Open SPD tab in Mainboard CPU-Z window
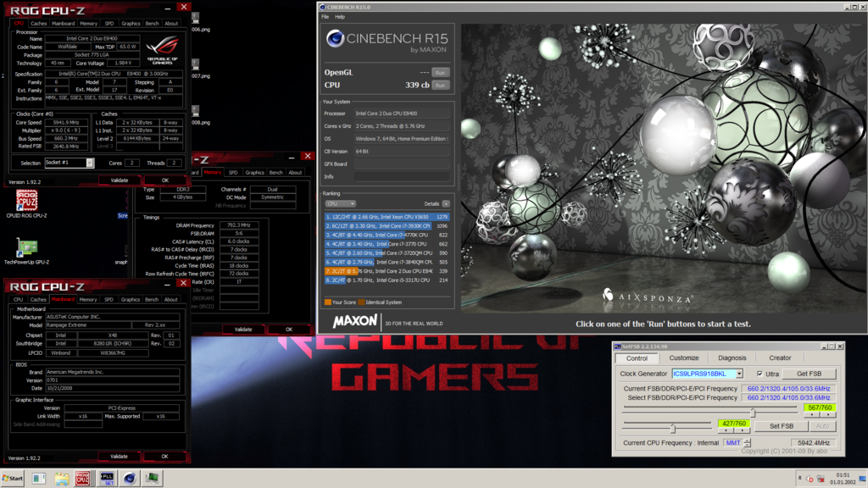 tap(108, 300)
